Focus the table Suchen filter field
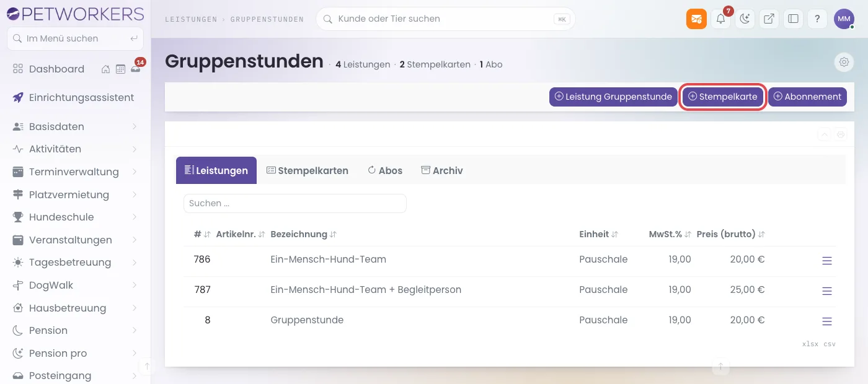The image size is (868, 384). (x=295, y=203)
